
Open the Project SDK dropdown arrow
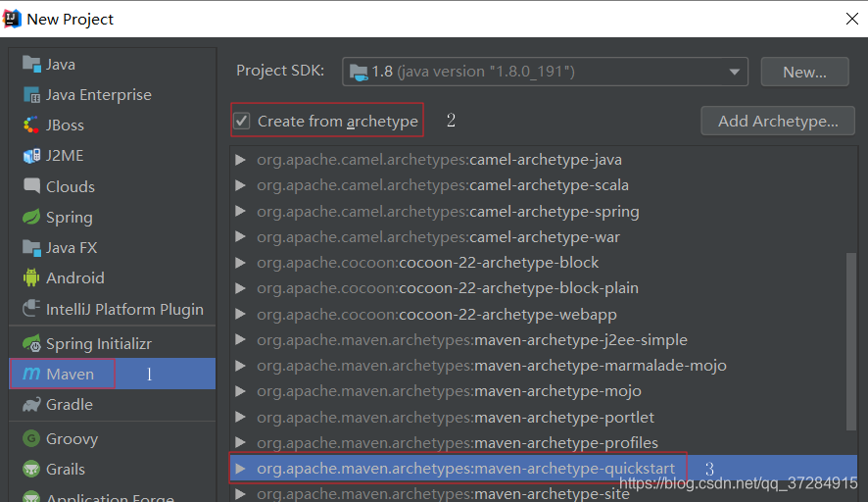735,72
